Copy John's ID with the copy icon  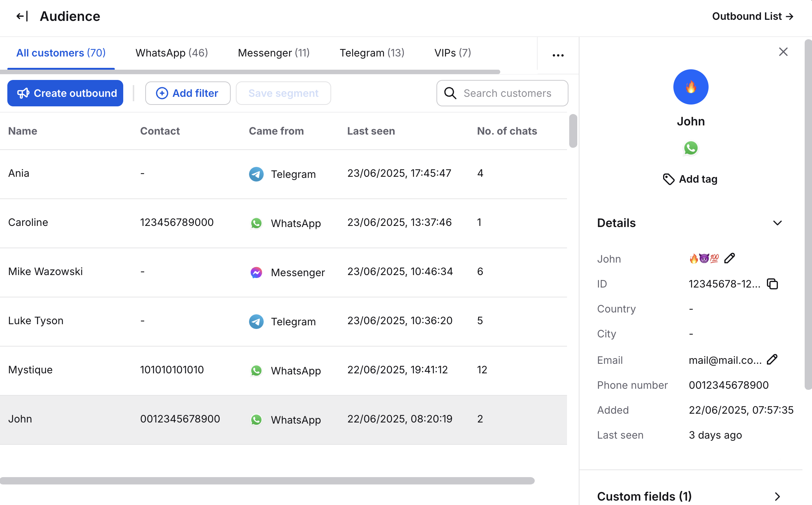772,284
